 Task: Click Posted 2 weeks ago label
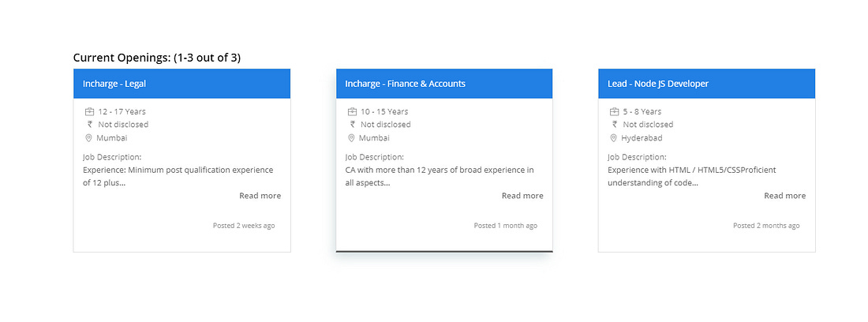(x=244, y=226)
